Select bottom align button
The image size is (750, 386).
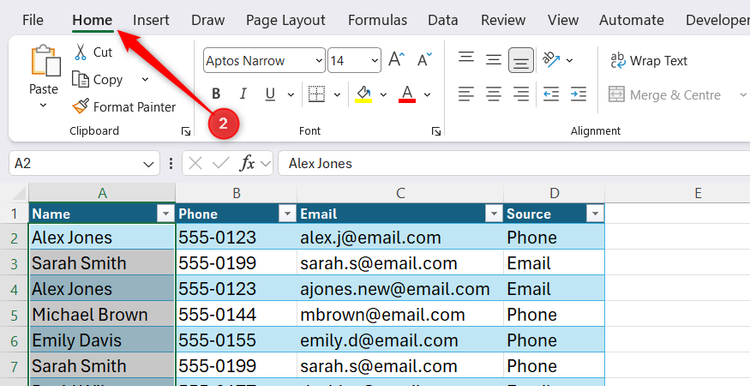click(x=521, y=60)
